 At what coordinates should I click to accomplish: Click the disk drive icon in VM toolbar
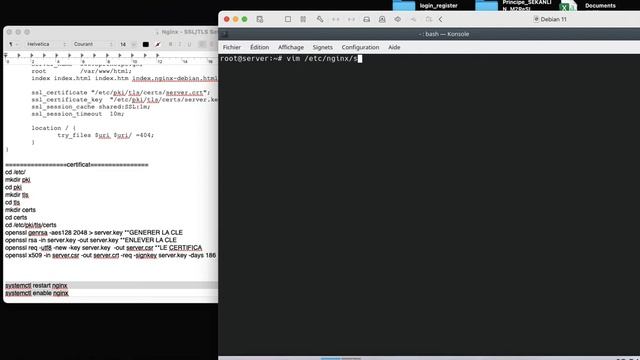coord(367,19)
